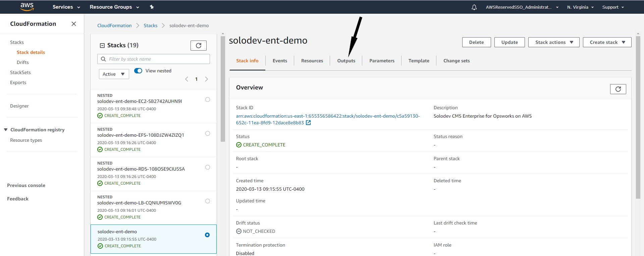The height and width of the screenshot is (256, 644).
Task: Open the Feedback link
Action: [x=18, y=199]
